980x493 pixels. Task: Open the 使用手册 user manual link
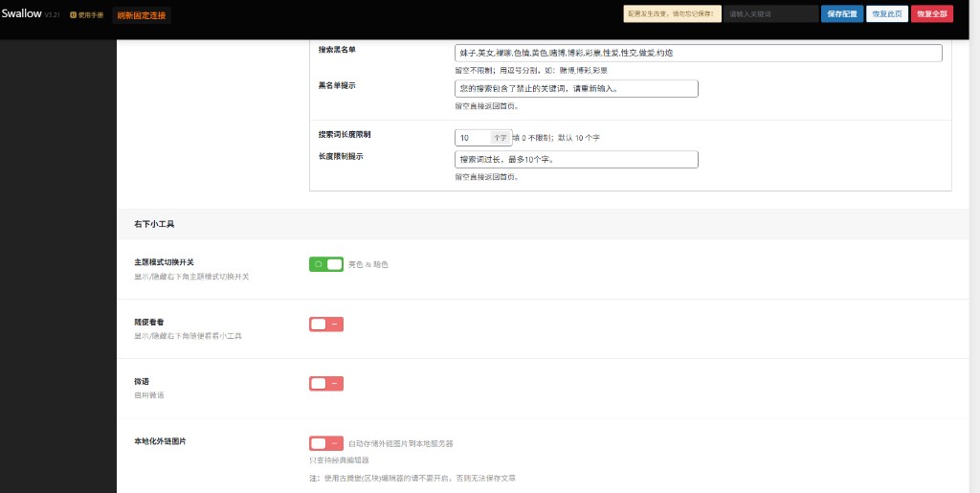point(90,14)
